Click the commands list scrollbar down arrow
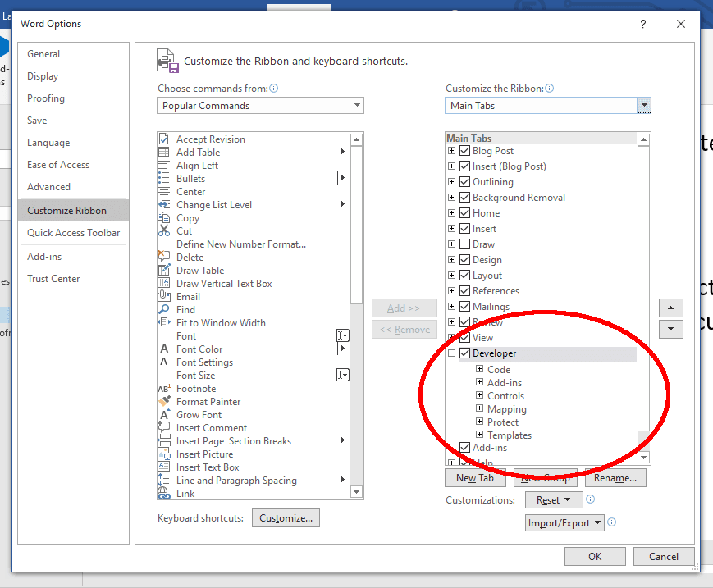This screenshot has height=588, width=713. (356, 492)
